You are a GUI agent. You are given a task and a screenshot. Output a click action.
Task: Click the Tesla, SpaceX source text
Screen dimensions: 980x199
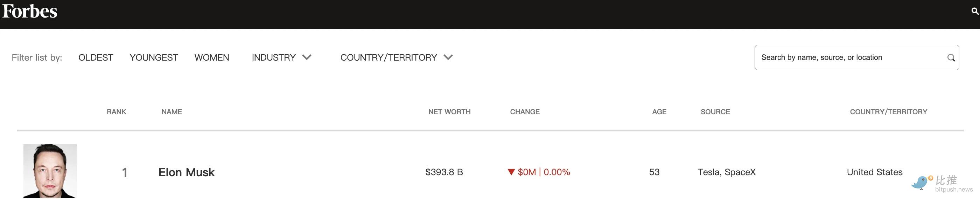click(x=726, y=172)
